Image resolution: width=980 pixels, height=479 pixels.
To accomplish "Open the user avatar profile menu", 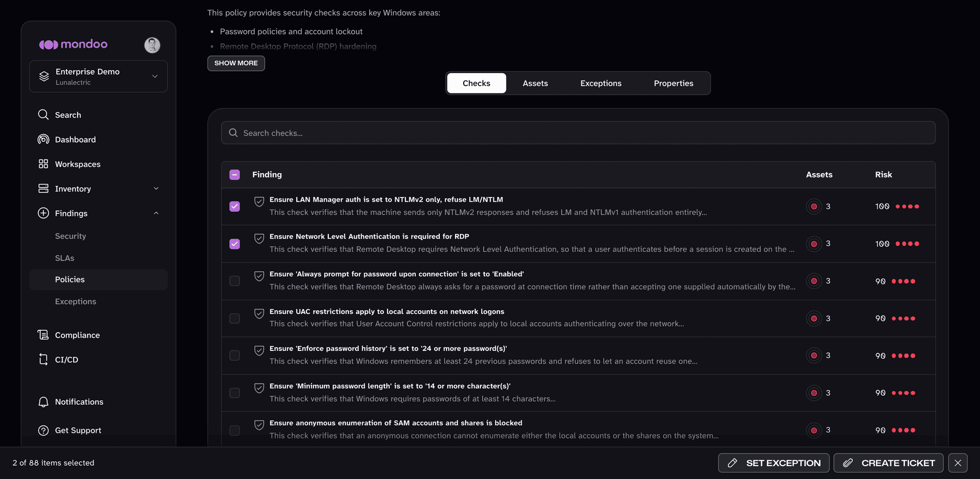I will point(152,45).
